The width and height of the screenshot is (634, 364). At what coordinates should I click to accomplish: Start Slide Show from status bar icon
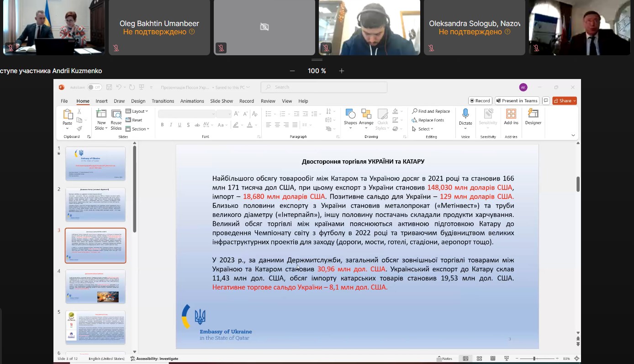(x=507, y=359)
